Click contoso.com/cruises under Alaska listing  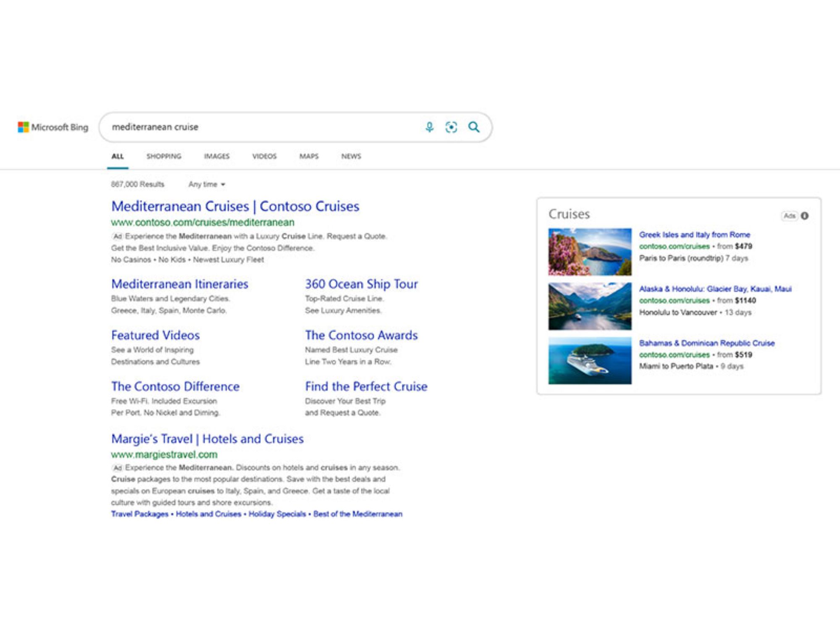(675, 301)
